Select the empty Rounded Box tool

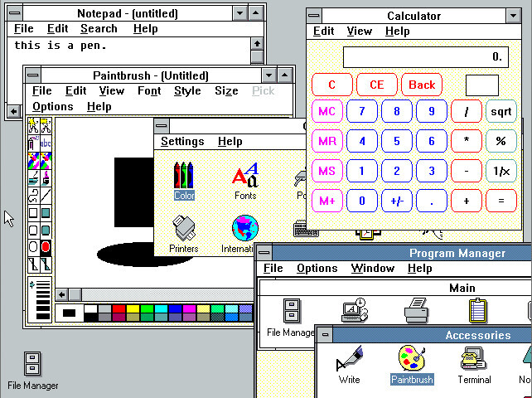pyautogui.click(x=33, y=231)
